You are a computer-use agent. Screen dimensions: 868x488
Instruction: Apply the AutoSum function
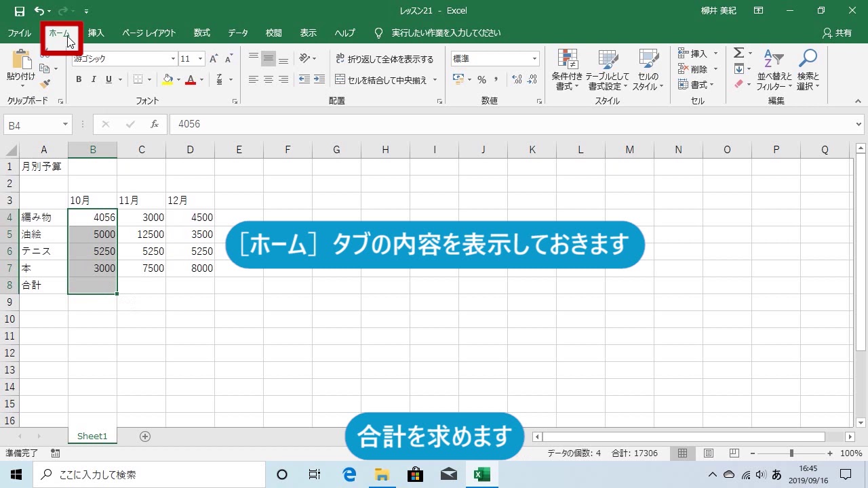(x=740, y=52)
